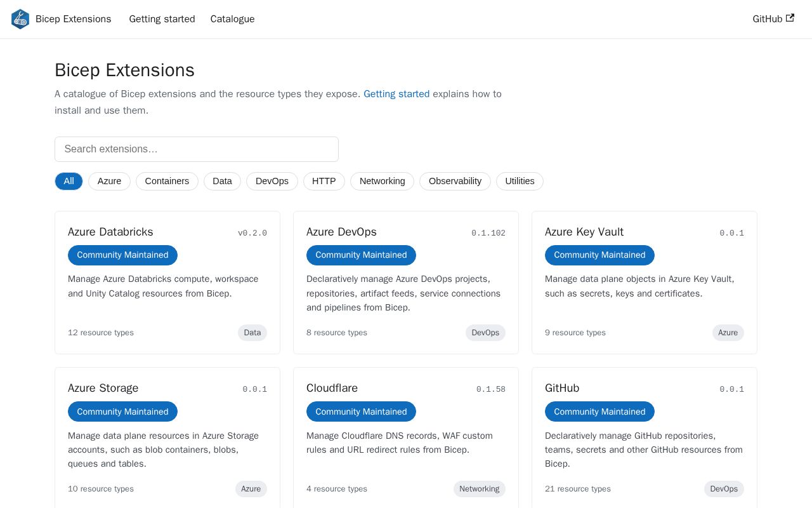Click Community Maintained badge on Azure Storage card
This screenshot has width=812, height=508.
(x=122, y=411)
